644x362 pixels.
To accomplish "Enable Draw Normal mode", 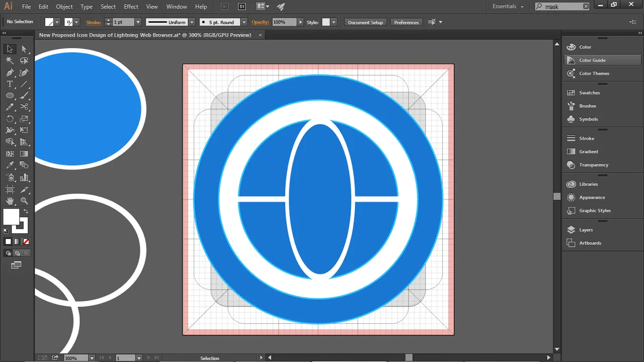I will (9, 253).
